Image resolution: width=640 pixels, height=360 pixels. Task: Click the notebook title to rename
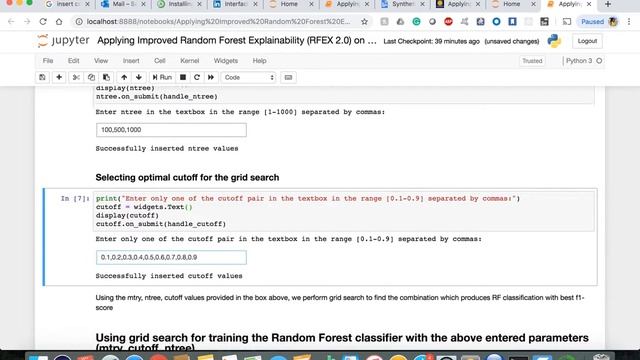pos(237,40)
